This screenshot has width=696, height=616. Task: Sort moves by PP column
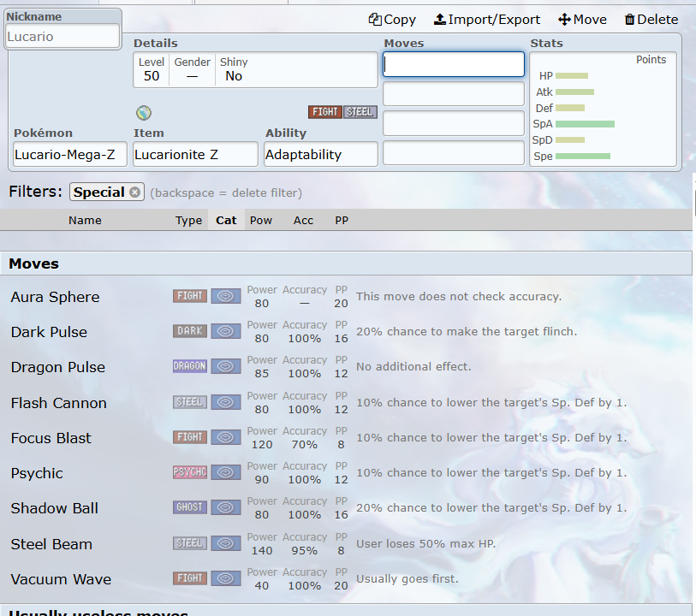[x=342, y=221]
